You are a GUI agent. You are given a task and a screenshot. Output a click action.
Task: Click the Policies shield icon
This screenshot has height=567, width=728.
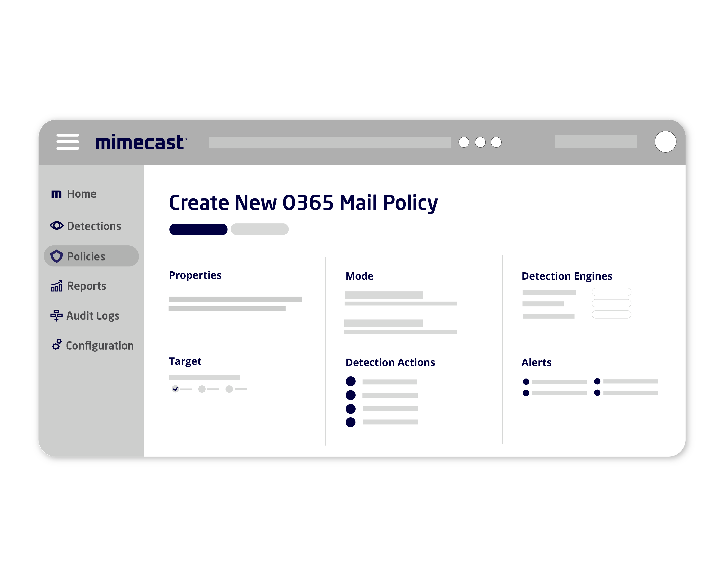coord(57,256)
